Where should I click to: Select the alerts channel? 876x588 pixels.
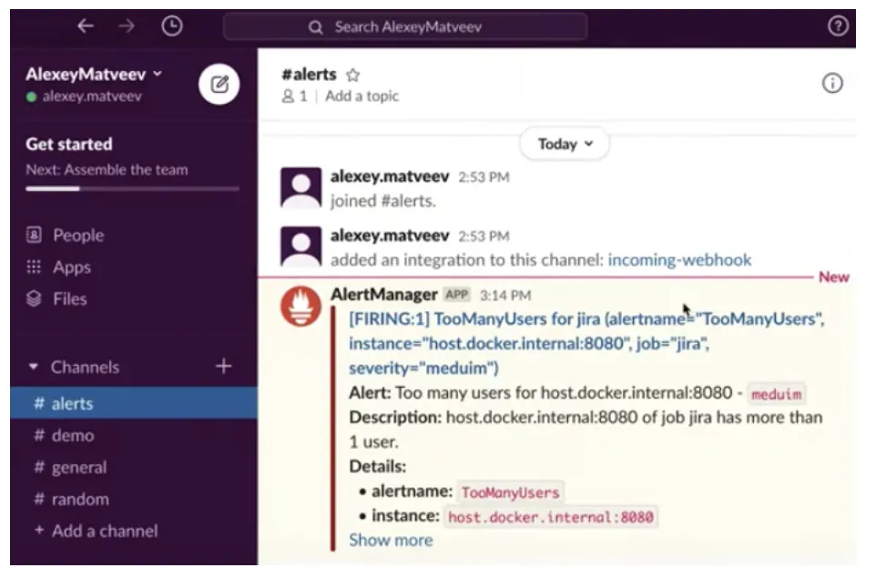pos(134,403)
